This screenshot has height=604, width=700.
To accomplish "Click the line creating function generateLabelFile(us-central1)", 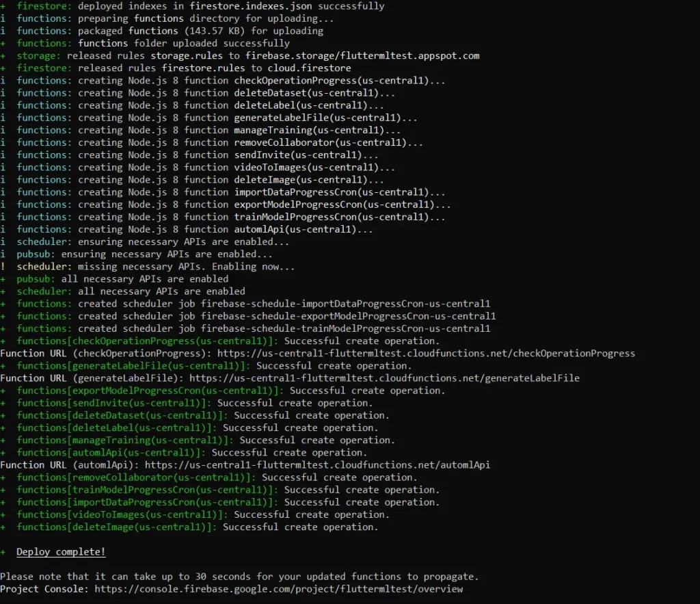I will coord(209,118).
